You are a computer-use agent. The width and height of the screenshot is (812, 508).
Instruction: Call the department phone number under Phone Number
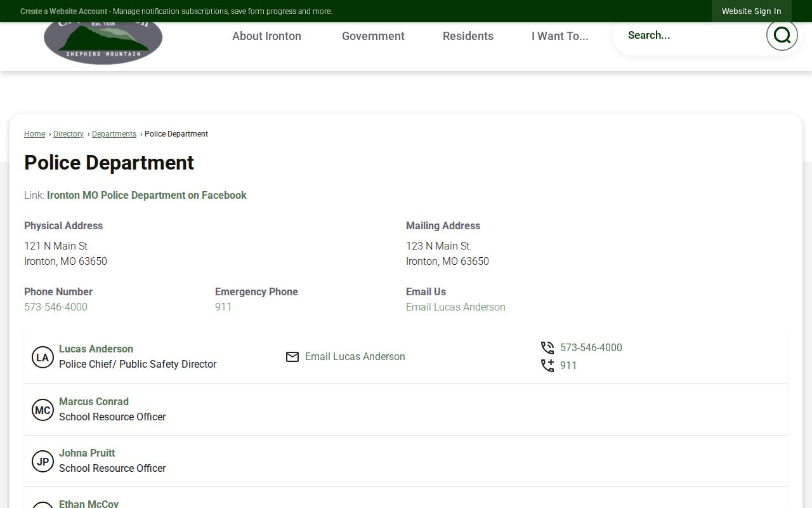point(56,307)
